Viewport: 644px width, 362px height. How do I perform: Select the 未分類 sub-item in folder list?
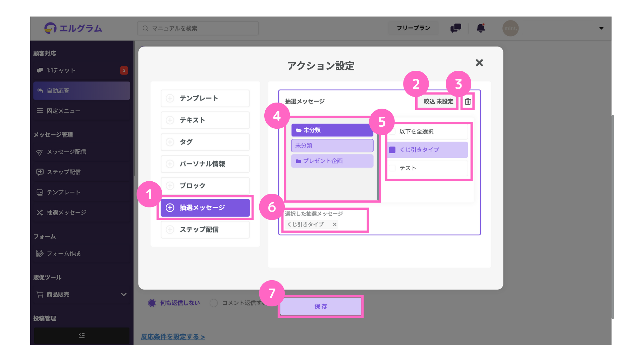[332, 145]
